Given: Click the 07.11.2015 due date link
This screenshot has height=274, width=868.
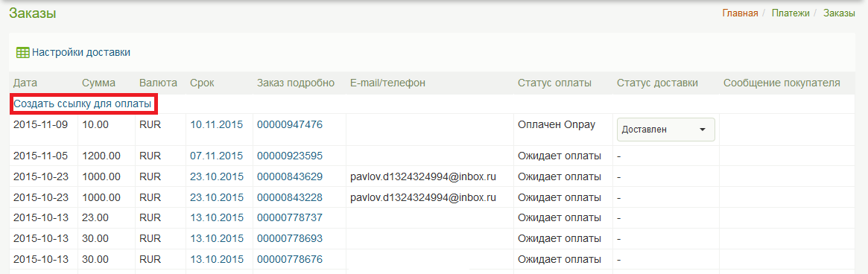Looking at the screenshot, I should point(217,156).
